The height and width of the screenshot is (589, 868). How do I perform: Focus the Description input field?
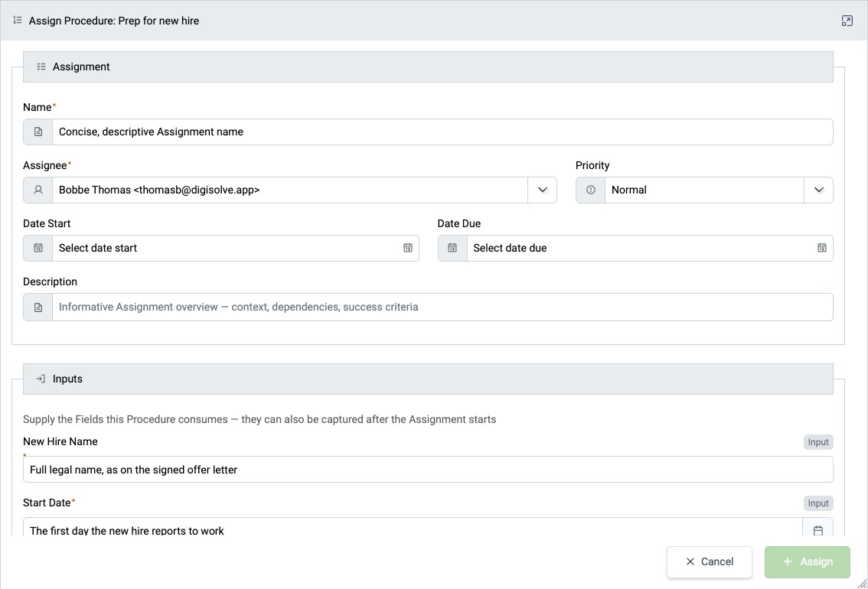pyautogui.click(x=442, y=307)
